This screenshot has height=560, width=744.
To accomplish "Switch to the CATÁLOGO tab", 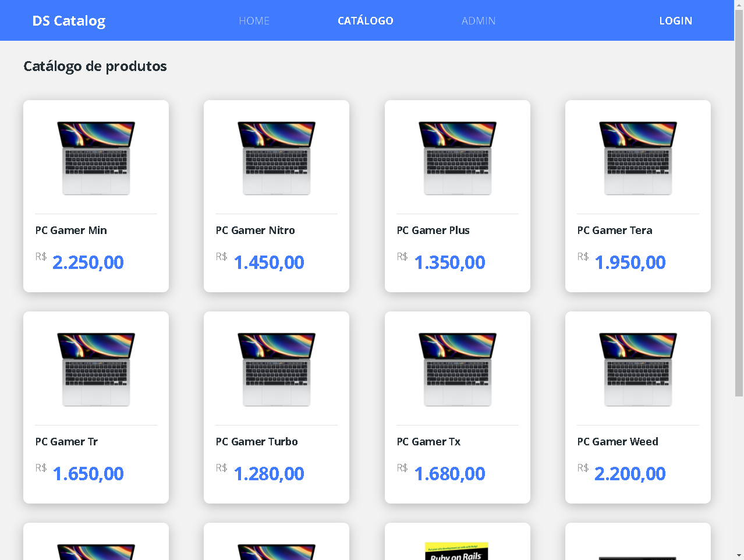I will tap(365, 20).
